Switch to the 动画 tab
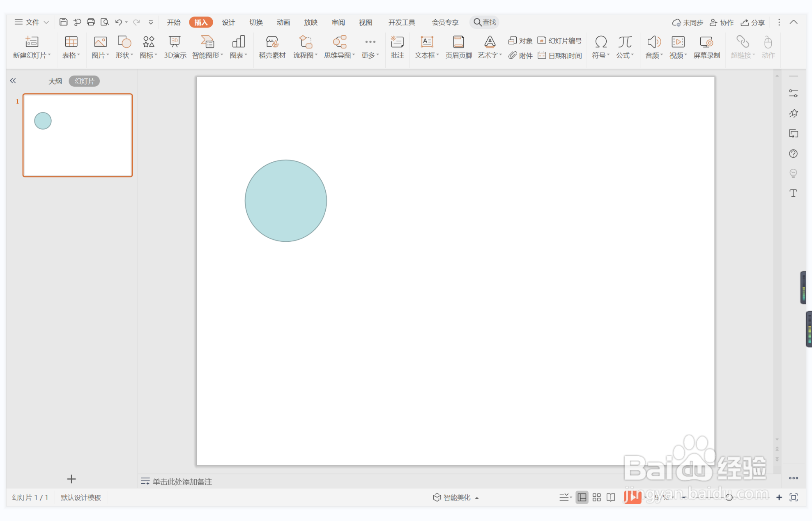Screen dimensions: 812x521 (x=283, y=22)
